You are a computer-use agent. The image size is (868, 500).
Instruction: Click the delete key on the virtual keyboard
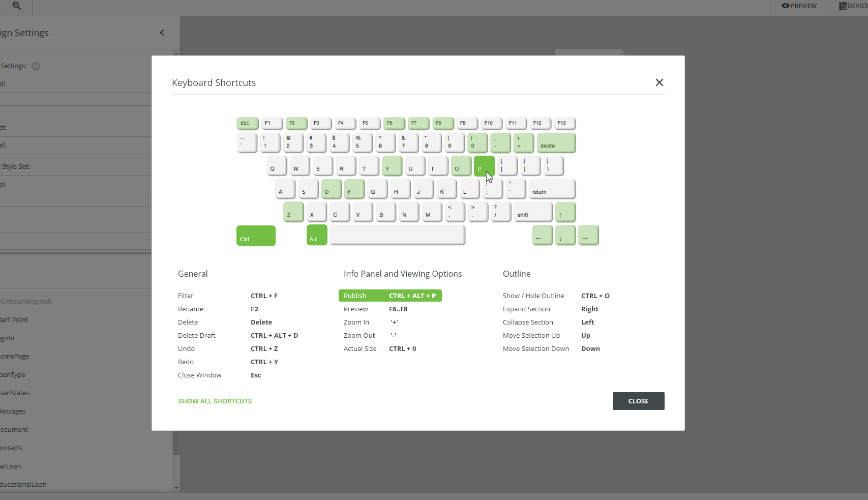[x=556, y=143]
